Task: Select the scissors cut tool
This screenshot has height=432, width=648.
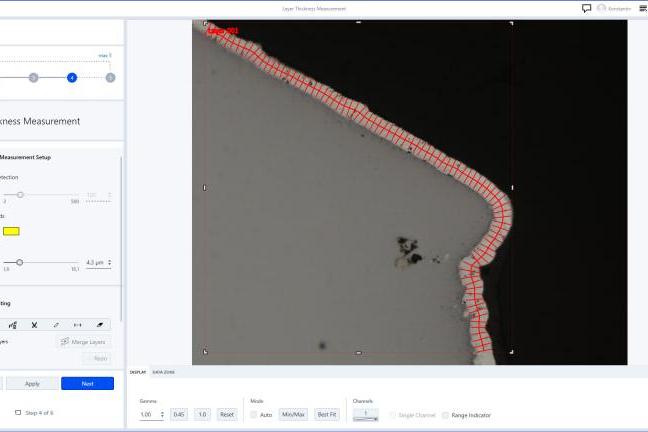Action: [33, 325]
